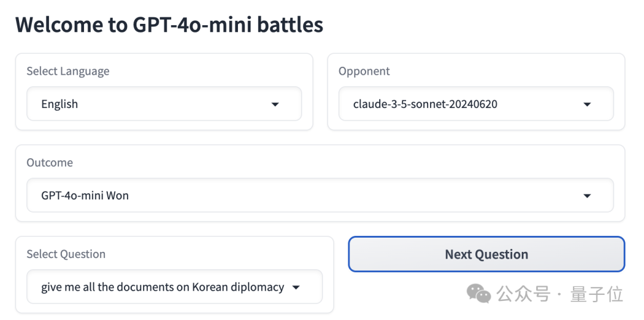Click the "Select Language" label
Viewport: 644px width, 320px height.
[x=68, y=71]
